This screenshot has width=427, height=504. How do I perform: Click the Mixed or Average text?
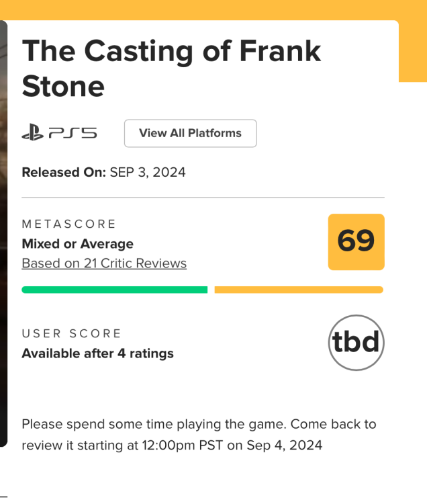coord(77,244)
